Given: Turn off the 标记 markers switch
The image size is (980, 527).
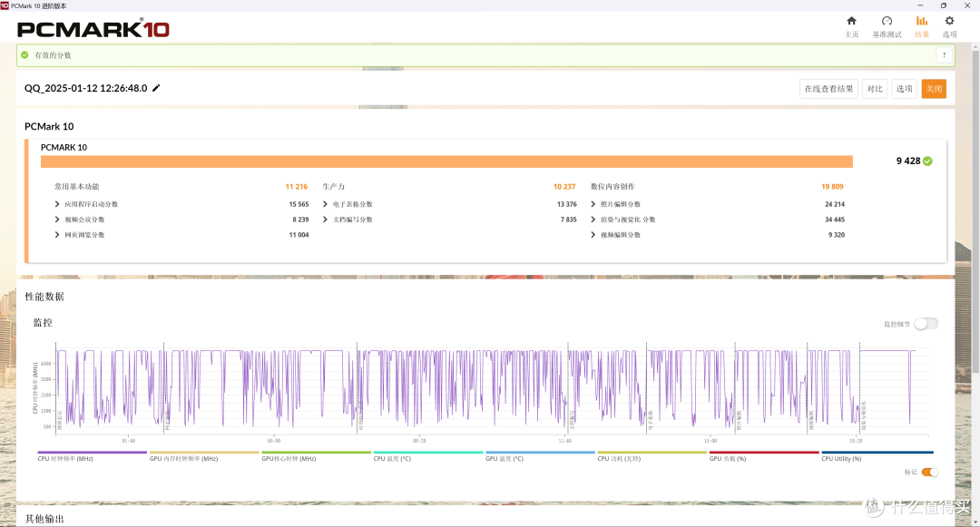Looking at the screenshot, I should point(930,472).
